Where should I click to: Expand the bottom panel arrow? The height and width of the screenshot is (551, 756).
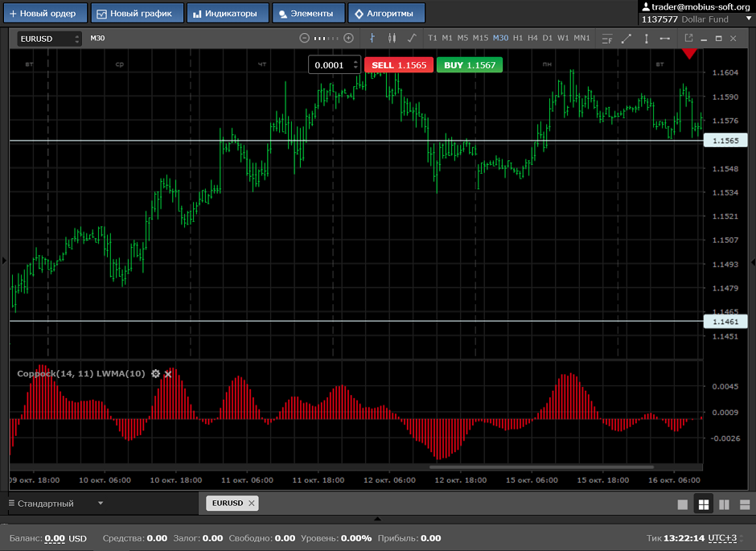(x=377, y=519)
